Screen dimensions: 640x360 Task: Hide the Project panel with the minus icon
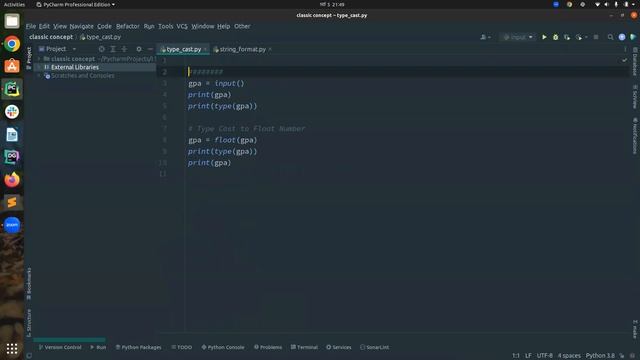[x=150, y=49]
